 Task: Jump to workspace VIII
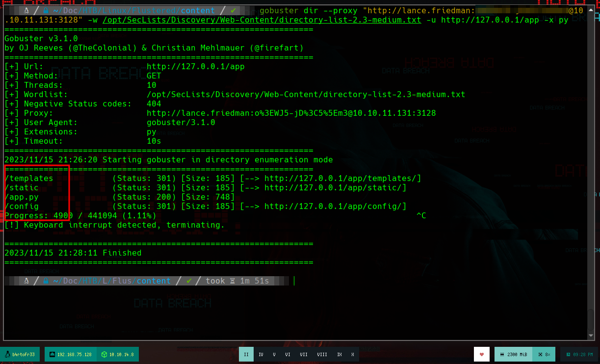pos(322,354)
